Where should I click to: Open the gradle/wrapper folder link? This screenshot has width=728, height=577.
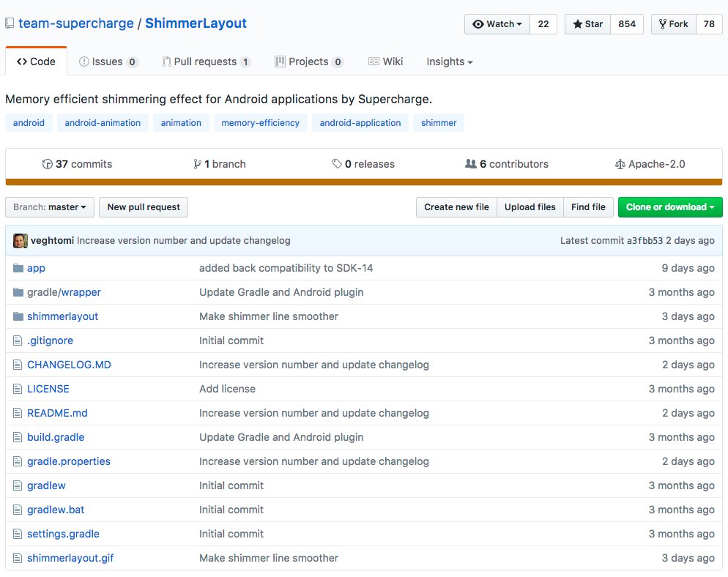(64, 292)
